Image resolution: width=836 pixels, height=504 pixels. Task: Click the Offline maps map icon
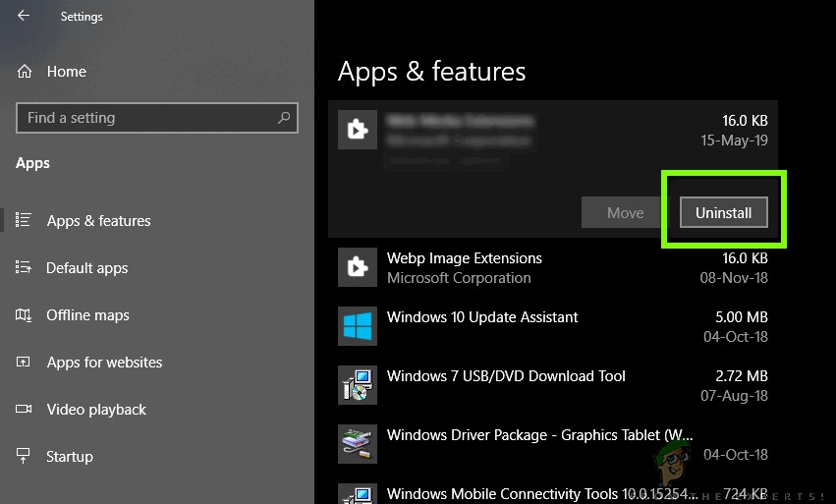coord(23,314)
